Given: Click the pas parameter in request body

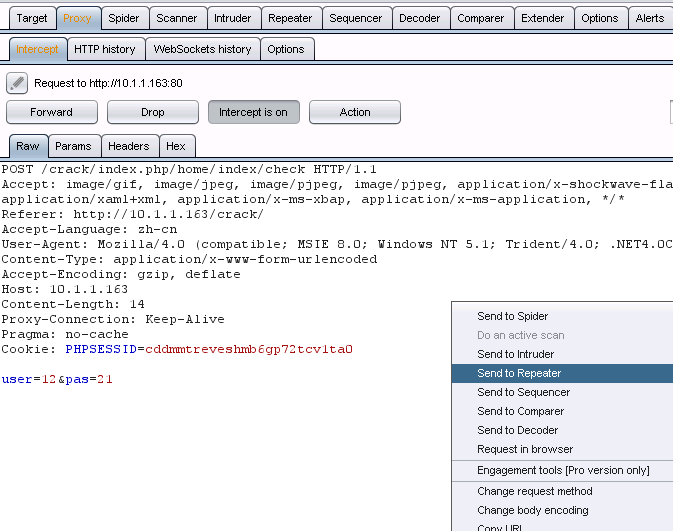Looking at the screenshot, I should 77,379.
